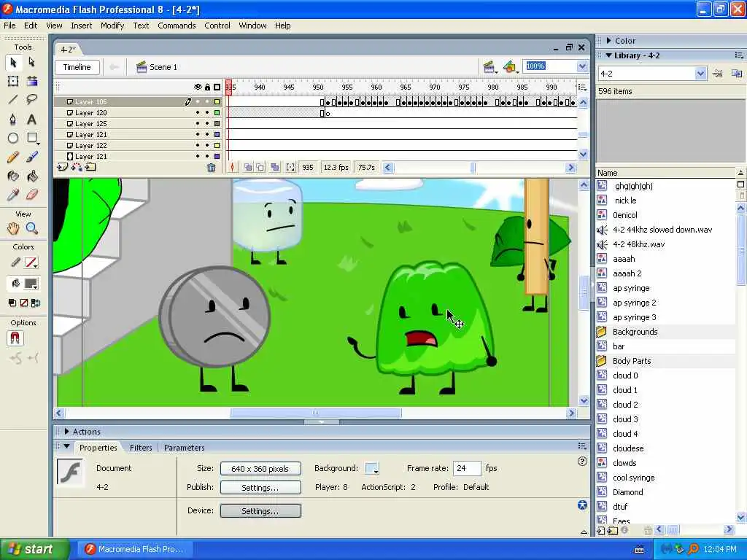Viewport: 747px width, 560px height.
Task: Select the Line tool
Action: 13,99
